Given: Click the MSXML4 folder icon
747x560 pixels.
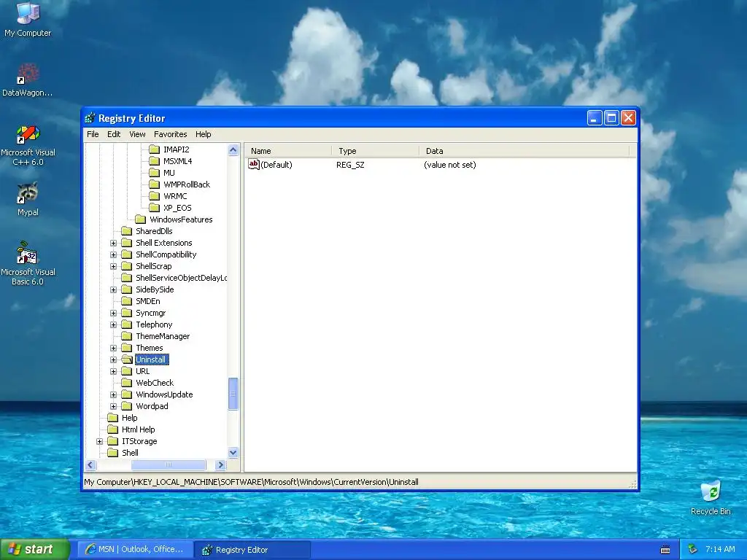Looking at the screenshot, I should point(154,161).
